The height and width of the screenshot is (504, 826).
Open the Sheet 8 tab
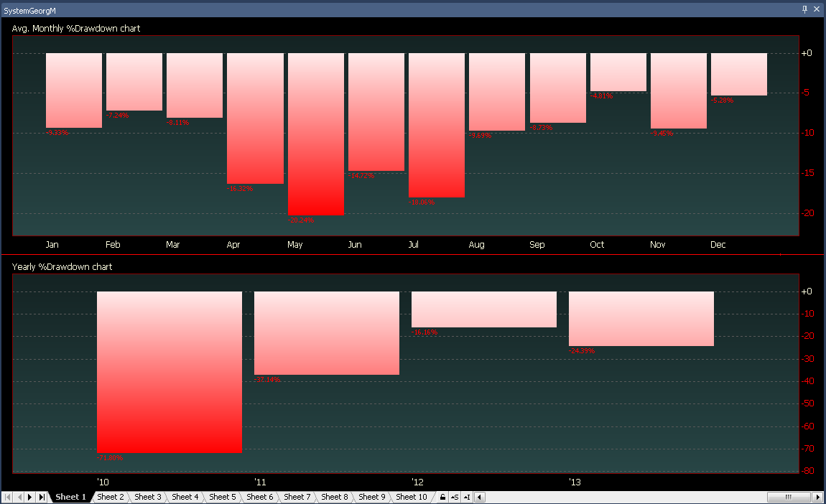tap(335, 497)
